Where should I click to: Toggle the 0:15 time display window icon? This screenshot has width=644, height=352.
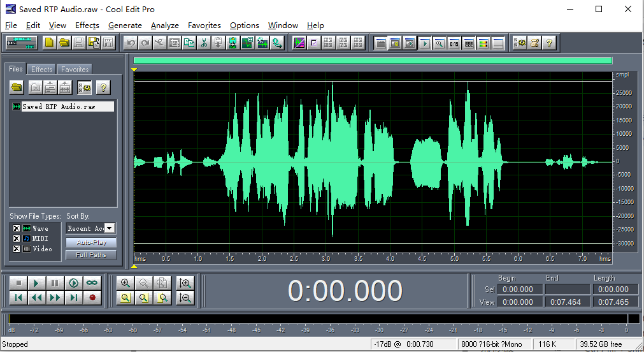tap(454, 43)
